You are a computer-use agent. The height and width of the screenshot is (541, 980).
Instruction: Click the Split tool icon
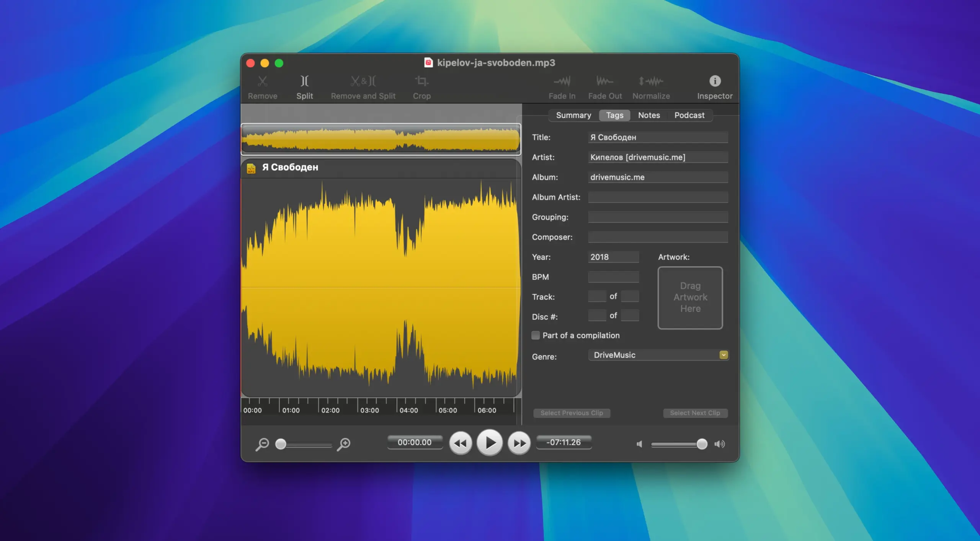click(304, 81)
